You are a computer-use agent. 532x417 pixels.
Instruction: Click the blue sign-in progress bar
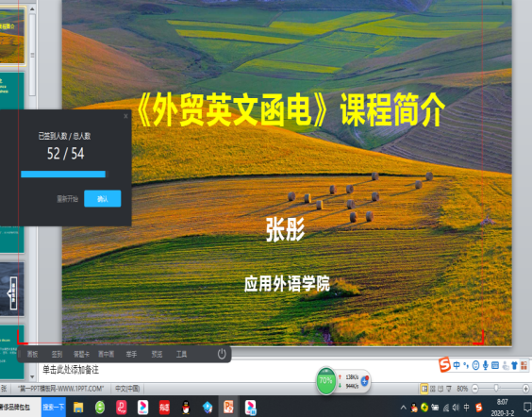point(63,174)
